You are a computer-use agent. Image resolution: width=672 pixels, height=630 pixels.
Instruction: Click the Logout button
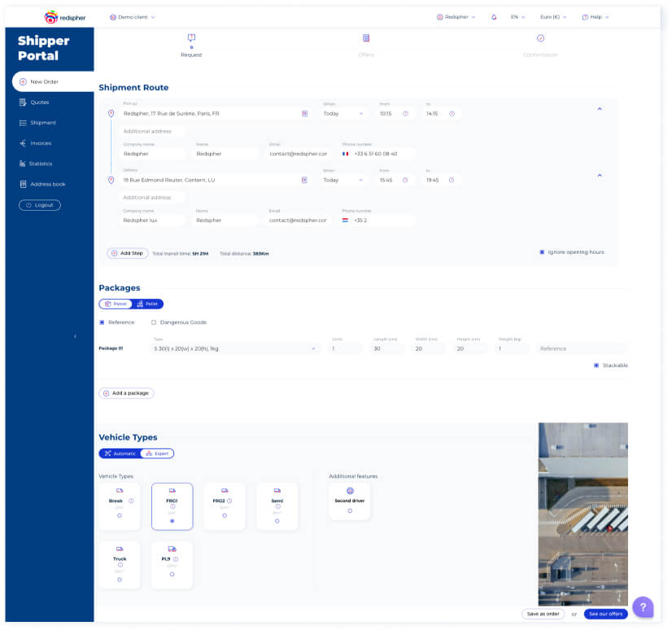click(x=40, y=205)
